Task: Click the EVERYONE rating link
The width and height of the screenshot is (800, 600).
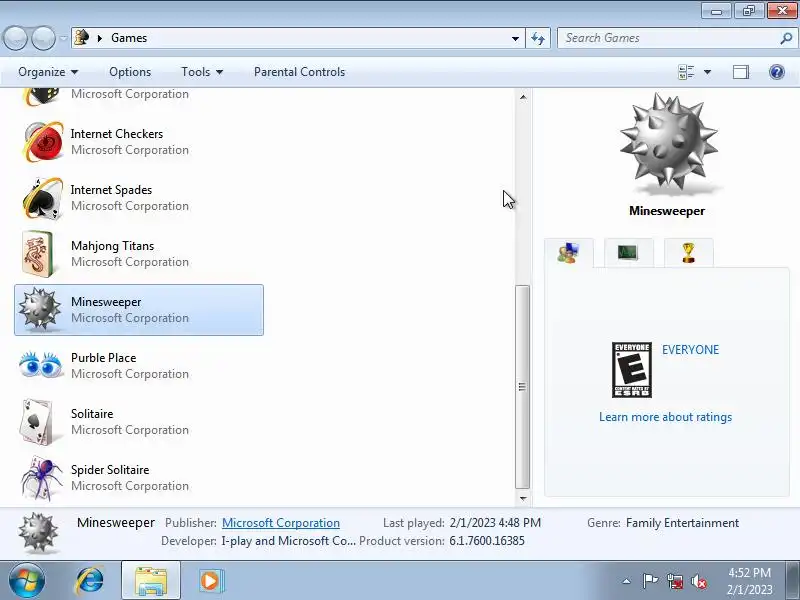Action: (x=690, y=350)
